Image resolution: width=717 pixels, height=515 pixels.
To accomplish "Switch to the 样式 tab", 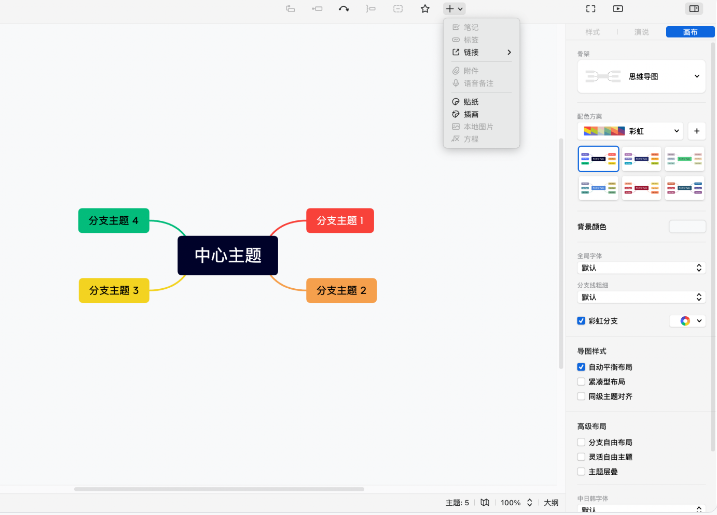I will (x=593, y=32).
